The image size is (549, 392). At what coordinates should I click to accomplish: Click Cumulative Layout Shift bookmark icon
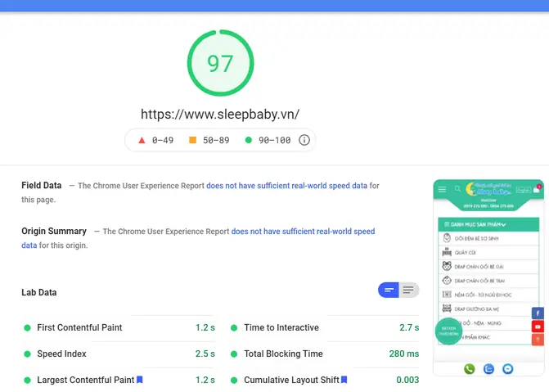[x=344, y=380]
